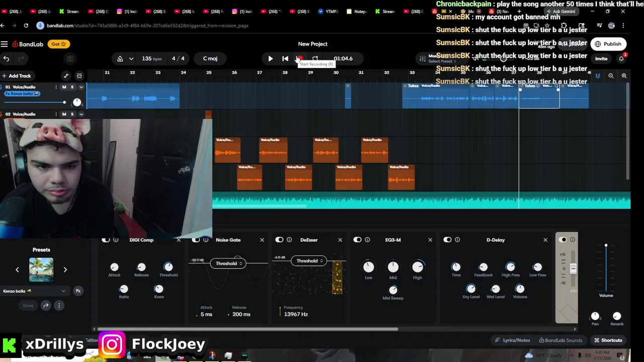Open the virtual piano keyboard icon
644x362 pixels.
click(x=70, y=59)
